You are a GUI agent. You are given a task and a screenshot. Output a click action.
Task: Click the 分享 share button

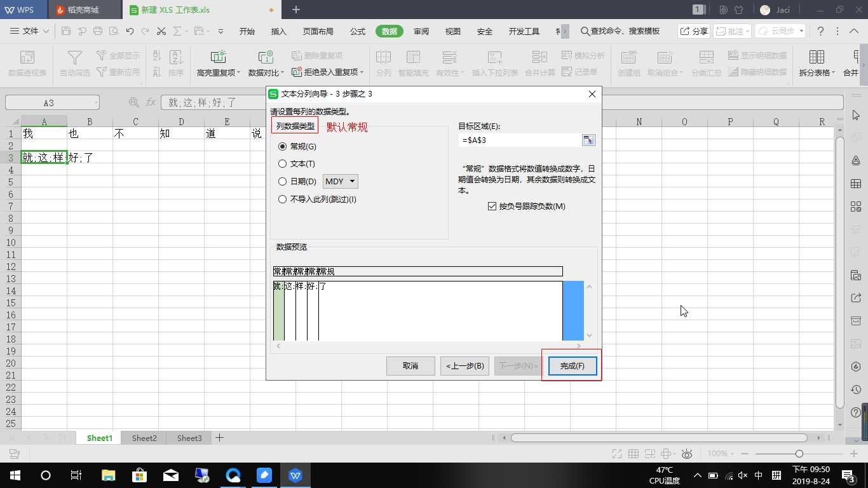[693, 31]
